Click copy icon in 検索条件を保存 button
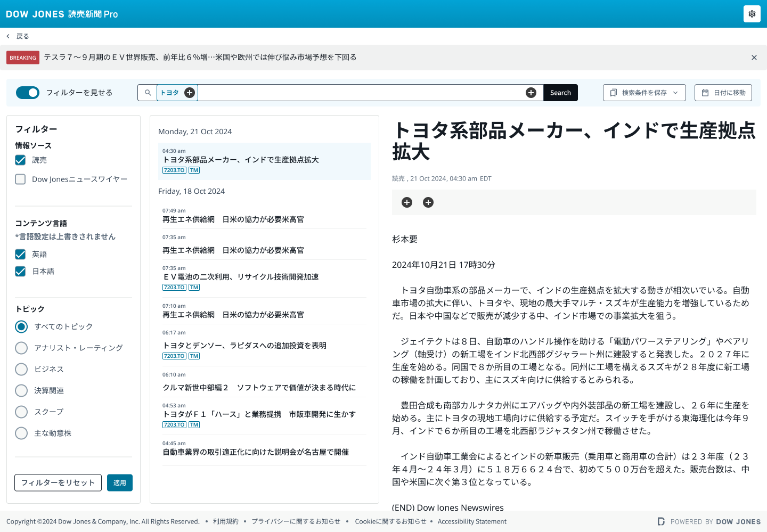 pyautogui.click(x=614, y=93)
